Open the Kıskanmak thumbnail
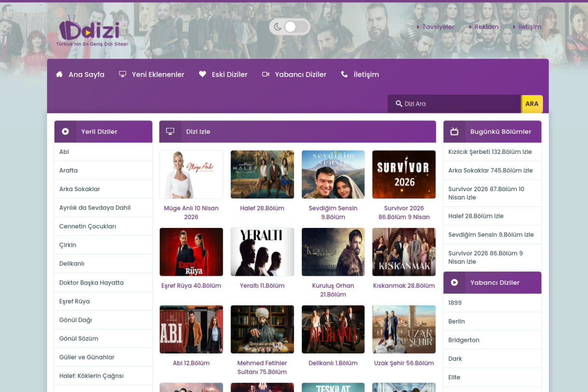This screenshot has height=392, width=588. pos(404,252)
